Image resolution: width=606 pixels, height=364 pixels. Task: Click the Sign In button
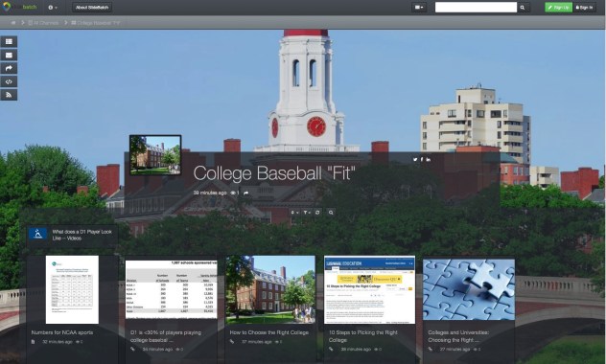(x=584, y=8)
